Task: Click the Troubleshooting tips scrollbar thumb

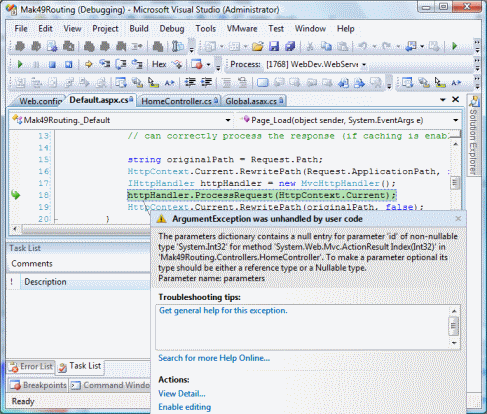Action: coord(454,326)
